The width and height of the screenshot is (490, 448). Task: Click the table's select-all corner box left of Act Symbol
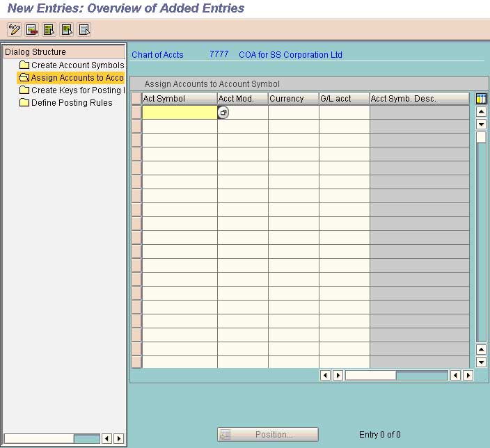136,99
